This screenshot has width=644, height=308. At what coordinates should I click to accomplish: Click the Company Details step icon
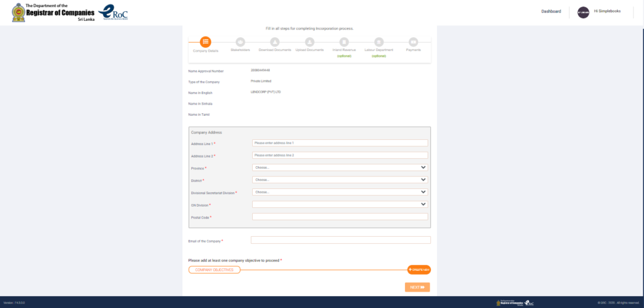tap(206, 42)
